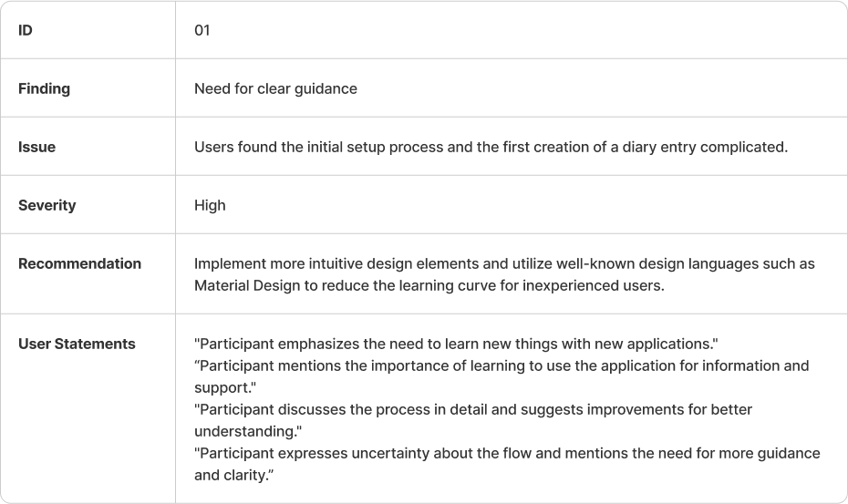Select the ID value 01

(202, 30)
